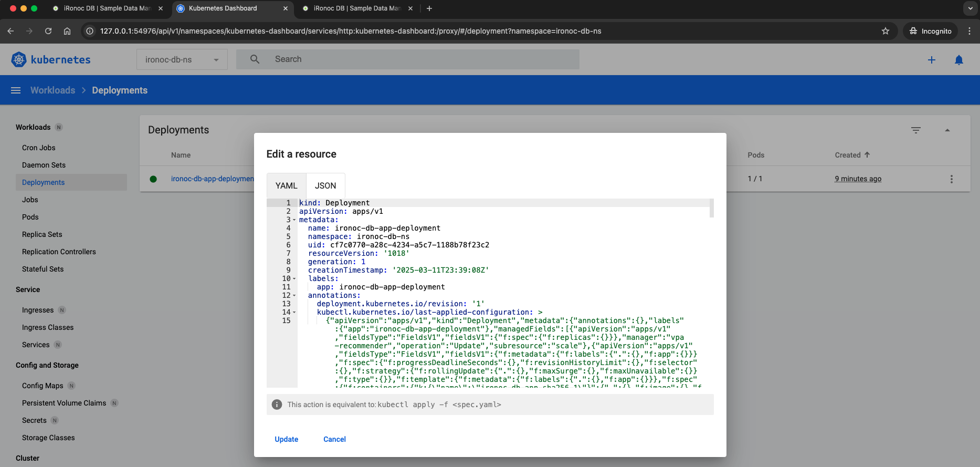980x467 pixels.
Task: Click the Kubernetes logo icon
Action: tap(19, 59)
